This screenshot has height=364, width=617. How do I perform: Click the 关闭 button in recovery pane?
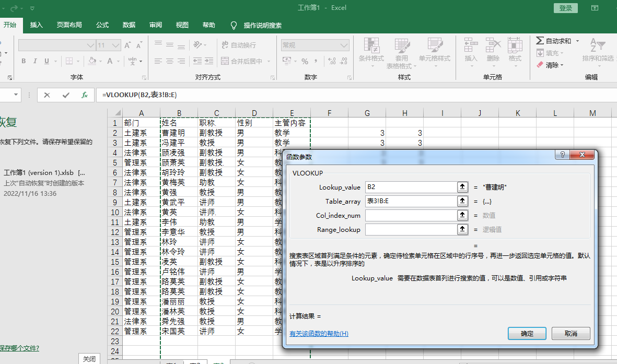pos(89,359)
